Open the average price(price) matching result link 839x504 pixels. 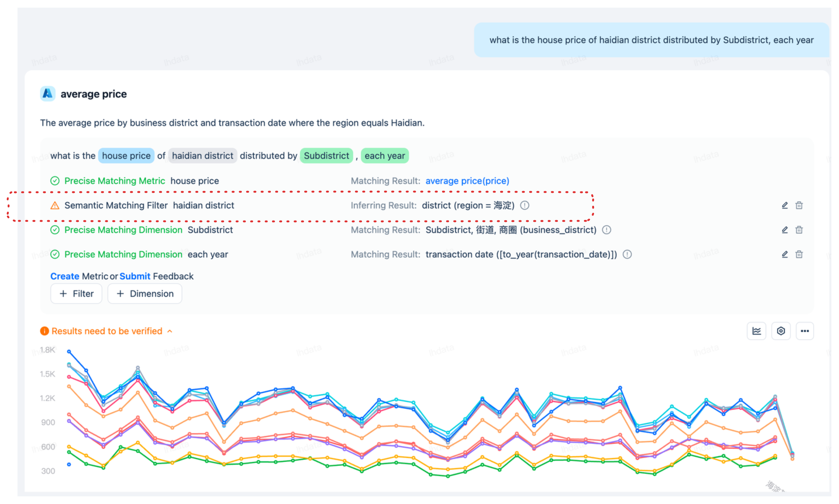pos(467,181)
